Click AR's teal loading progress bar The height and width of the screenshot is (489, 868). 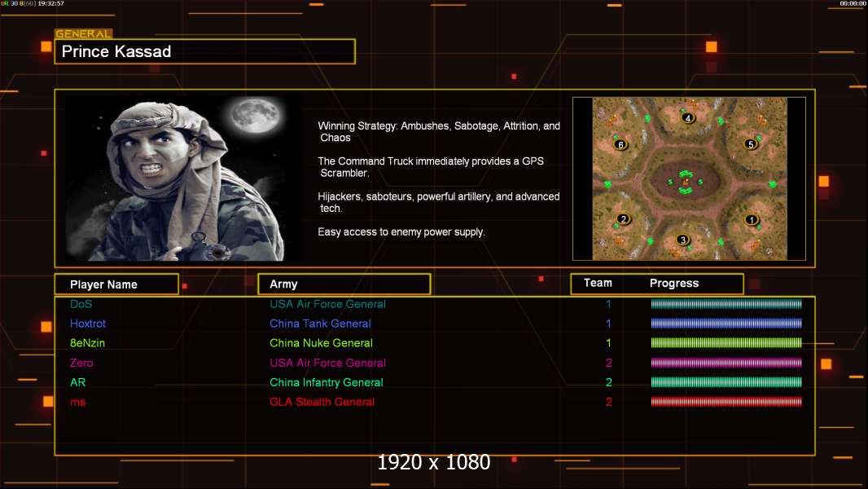(726, 382)
